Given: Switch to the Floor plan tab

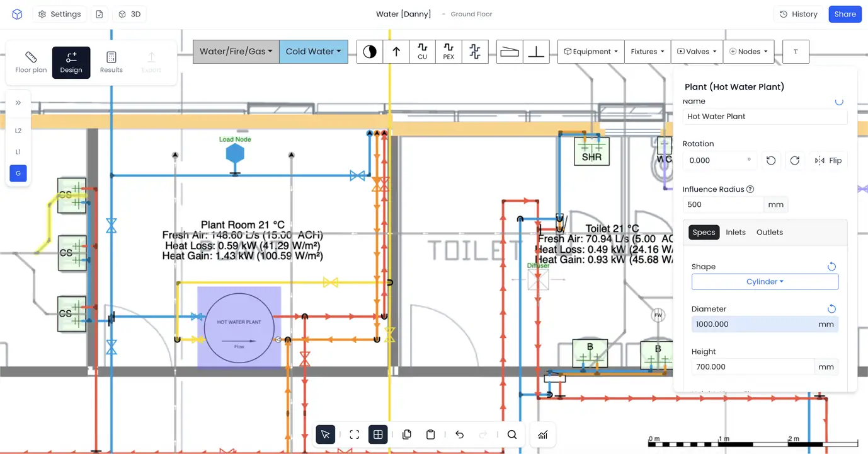Looking at the screenshot, I should point(31,63).
